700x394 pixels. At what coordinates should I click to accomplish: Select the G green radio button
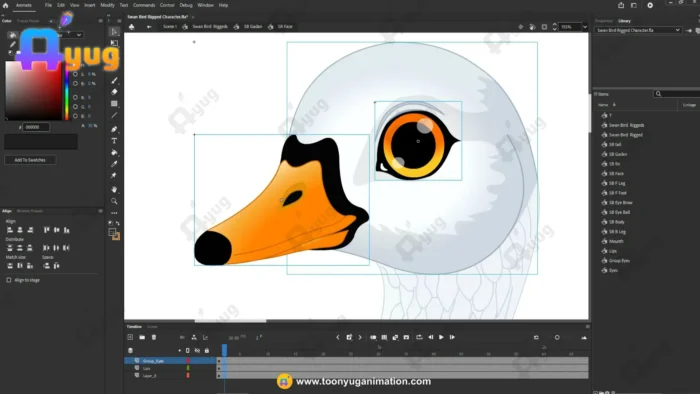tap(75, 107)
